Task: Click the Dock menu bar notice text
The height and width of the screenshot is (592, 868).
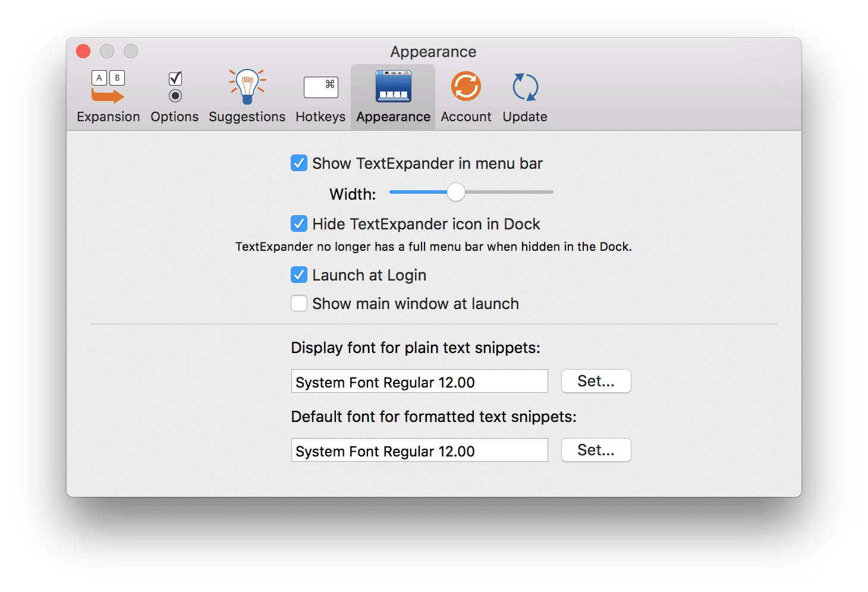Action: point(433,247)
